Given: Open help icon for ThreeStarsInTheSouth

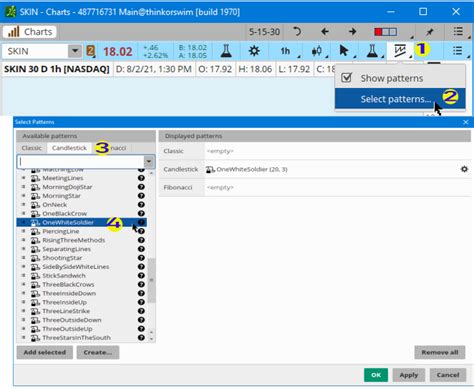Looking at the screenshot, I should [x=141, y=337].
